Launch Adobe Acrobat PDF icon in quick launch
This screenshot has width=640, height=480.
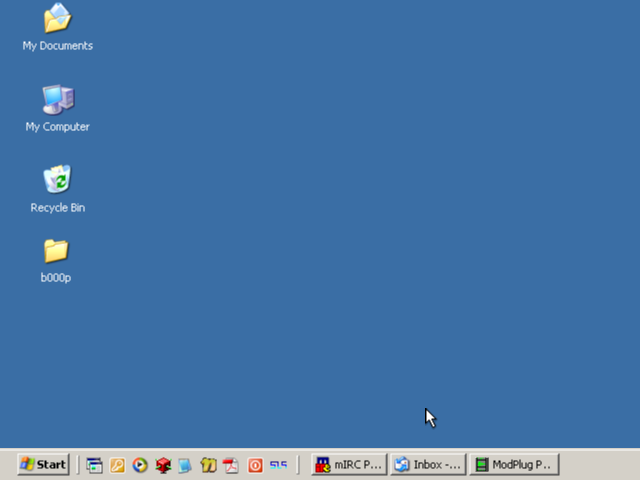(231, 465)
